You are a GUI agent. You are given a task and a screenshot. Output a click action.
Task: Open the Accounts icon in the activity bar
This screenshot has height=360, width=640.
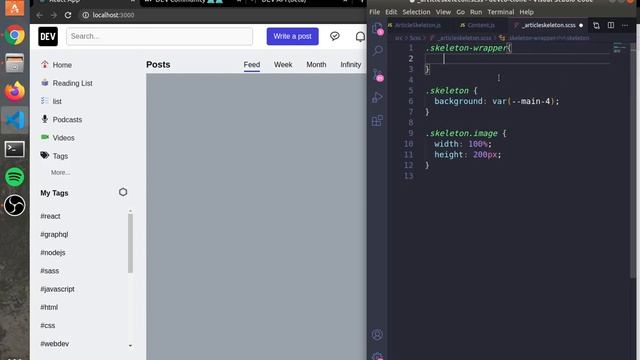tap(377, 335)
